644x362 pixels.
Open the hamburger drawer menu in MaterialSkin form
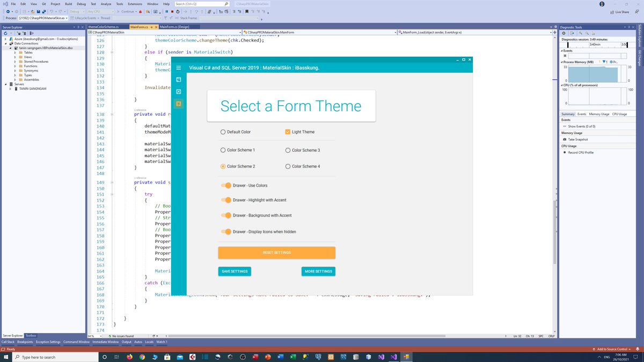pos(178,68)
